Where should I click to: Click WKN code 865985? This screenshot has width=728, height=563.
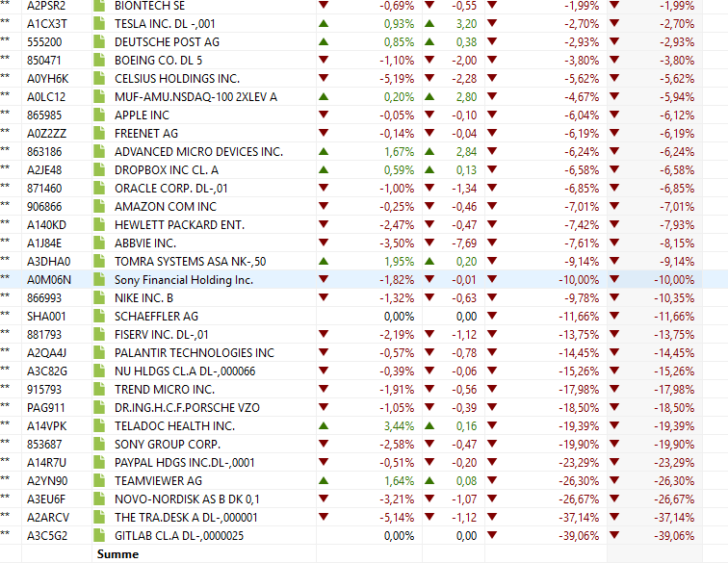[x=44, y=115]
